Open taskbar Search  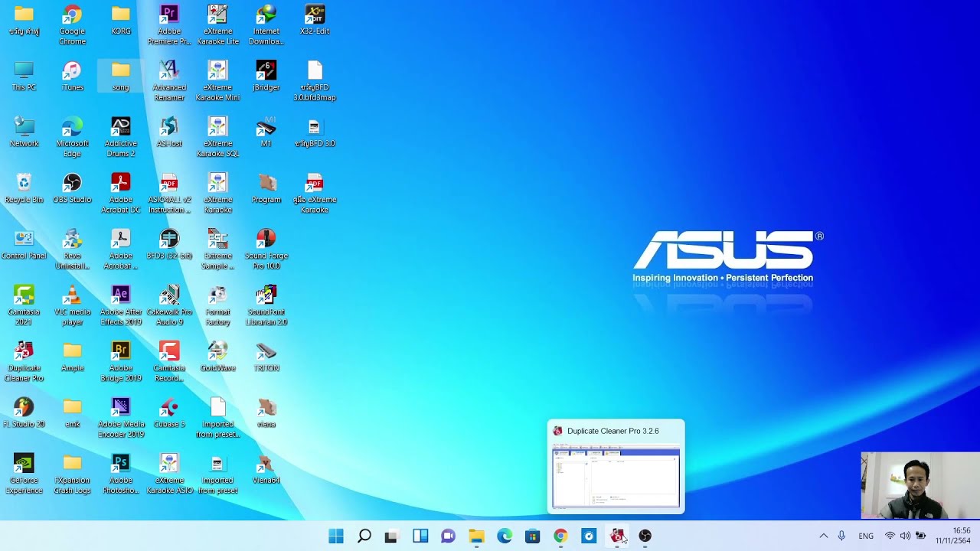(364, 536)
